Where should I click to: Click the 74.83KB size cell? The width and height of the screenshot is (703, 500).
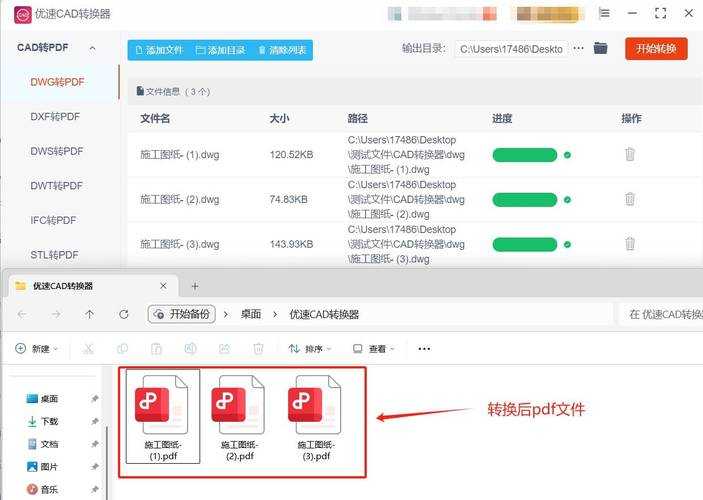tap(288, 199)
